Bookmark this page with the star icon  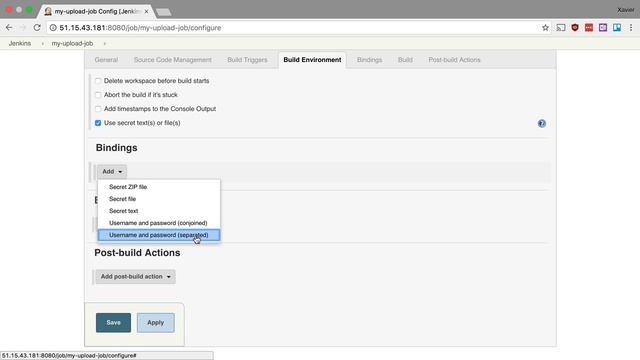coord(545,28)
